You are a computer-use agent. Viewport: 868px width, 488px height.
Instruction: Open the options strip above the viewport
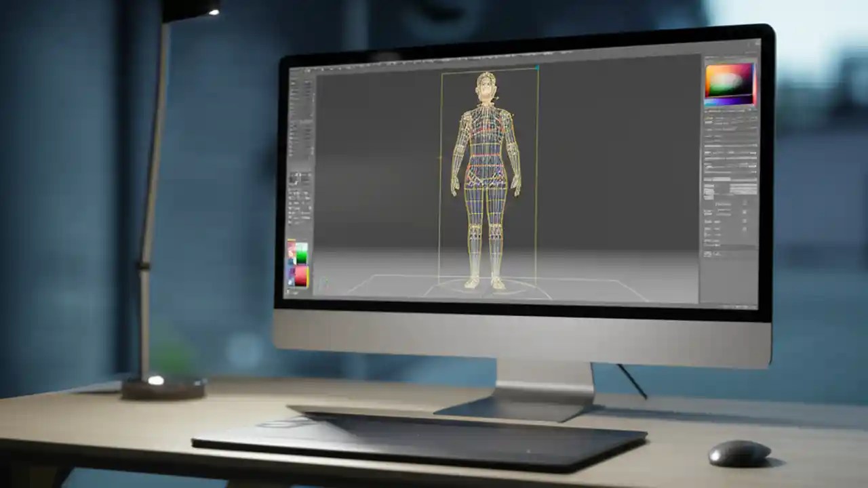pos(475,62)
